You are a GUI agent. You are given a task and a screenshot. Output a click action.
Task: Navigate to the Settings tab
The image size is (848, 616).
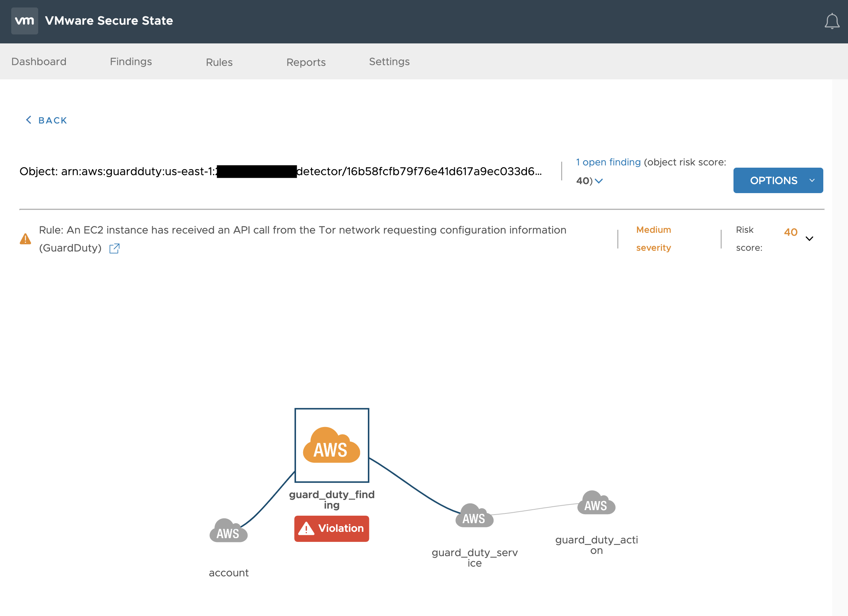click(389, 61)
